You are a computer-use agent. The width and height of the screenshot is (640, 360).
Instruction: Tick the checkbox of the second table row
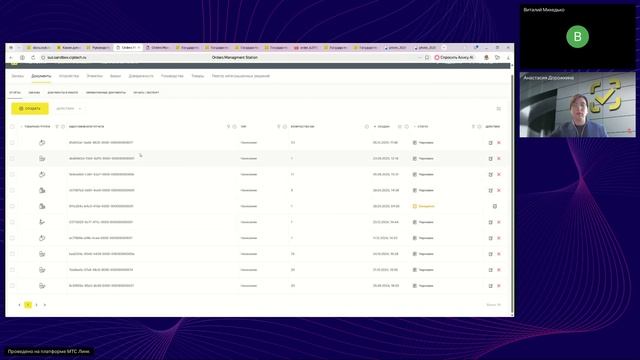12,158
